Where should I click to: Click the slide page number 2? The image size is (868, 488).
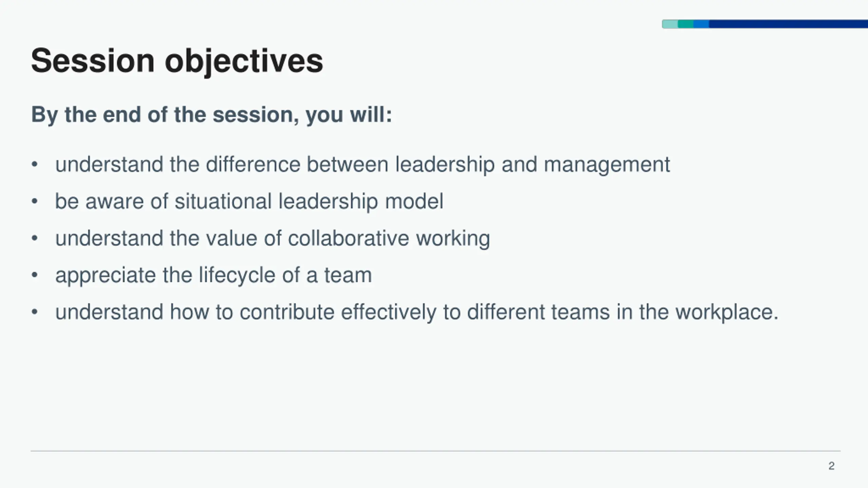click(831, 466)
